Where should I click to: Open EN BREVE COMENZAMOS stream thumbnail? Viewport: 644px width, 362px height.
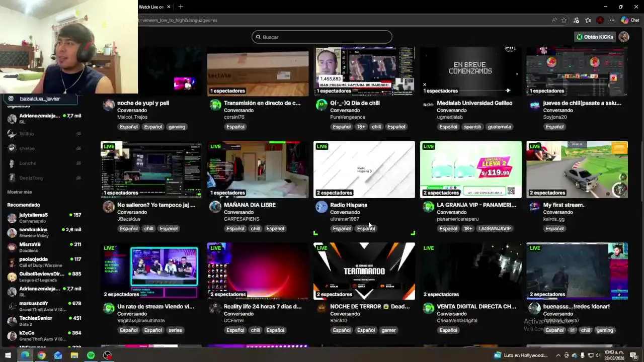click(471, 71)
